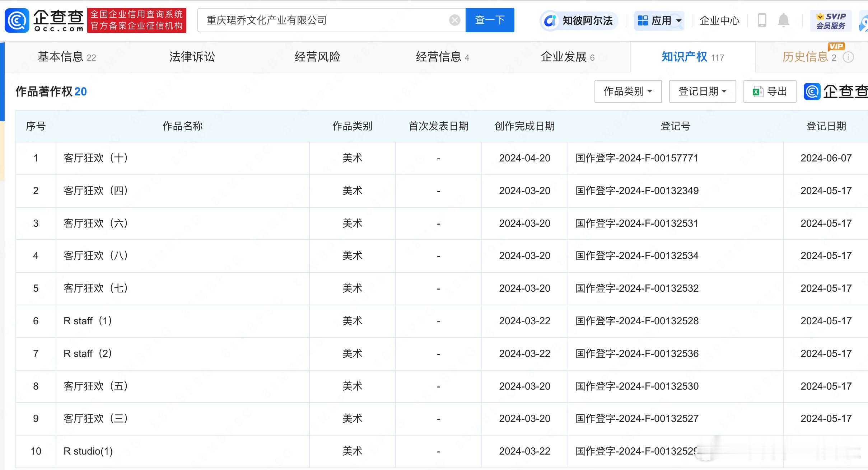Click registration number 国作登字-2024-F-00132536
This screenshot has width=868, height=470.
coord(637,354)
